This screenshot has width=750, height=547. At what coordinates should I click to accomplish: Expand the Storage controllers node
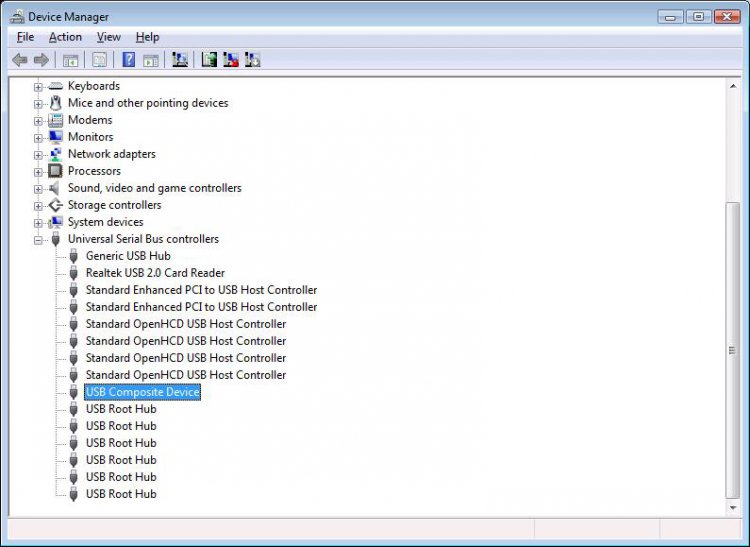point(38,206)
